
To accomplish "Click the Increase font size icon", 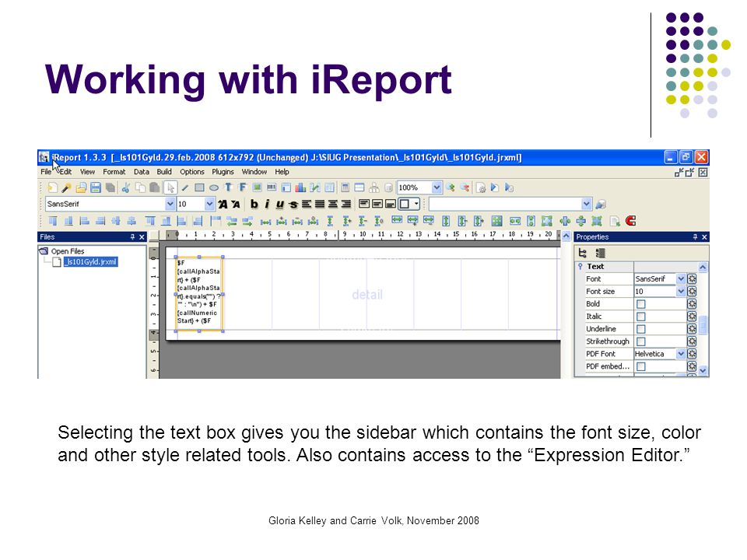I will 223,205.
